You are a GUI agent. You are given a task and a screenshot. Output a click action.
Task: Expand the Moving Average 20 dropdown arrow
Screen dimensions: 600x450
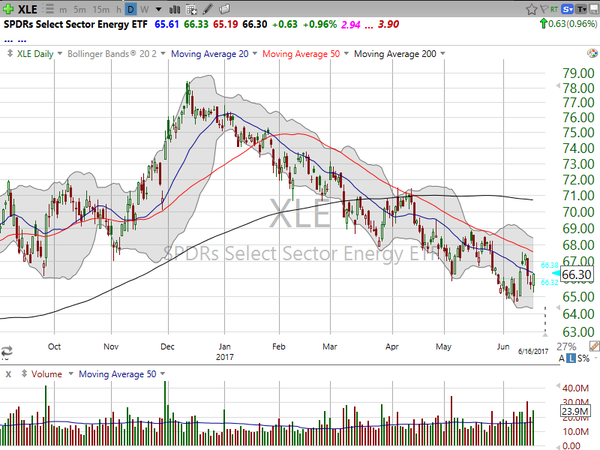pyautogui.click(x=254, y=54)
